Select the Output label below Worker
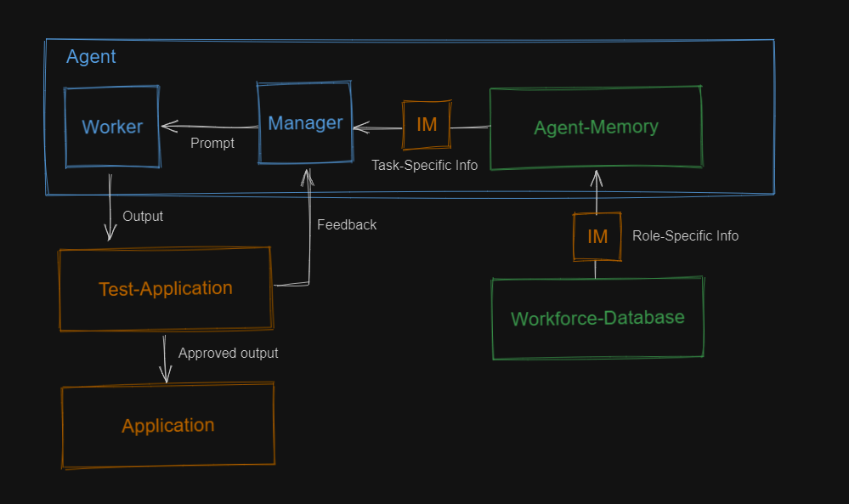The image size is (849, 504). (142, 217)
